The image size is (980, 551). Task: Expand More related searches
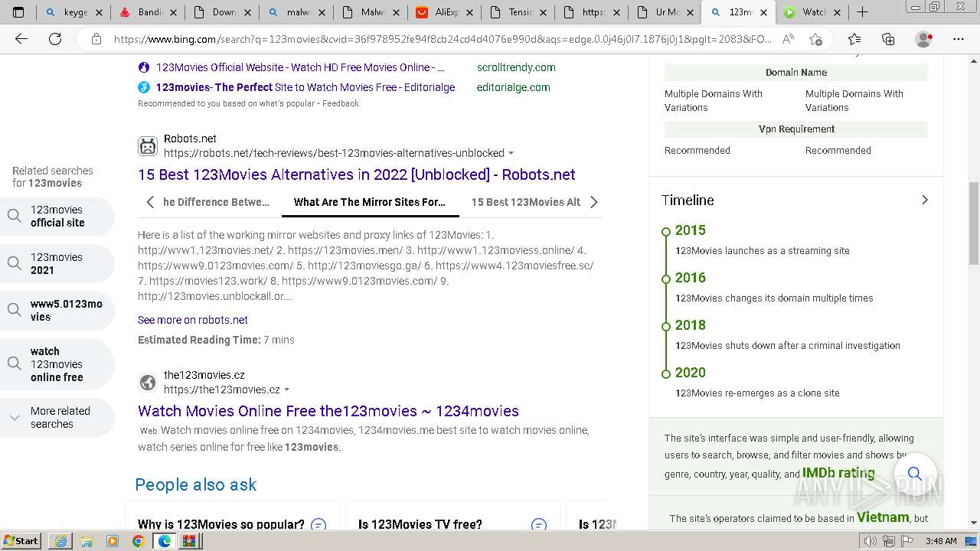tap(57, 418)
